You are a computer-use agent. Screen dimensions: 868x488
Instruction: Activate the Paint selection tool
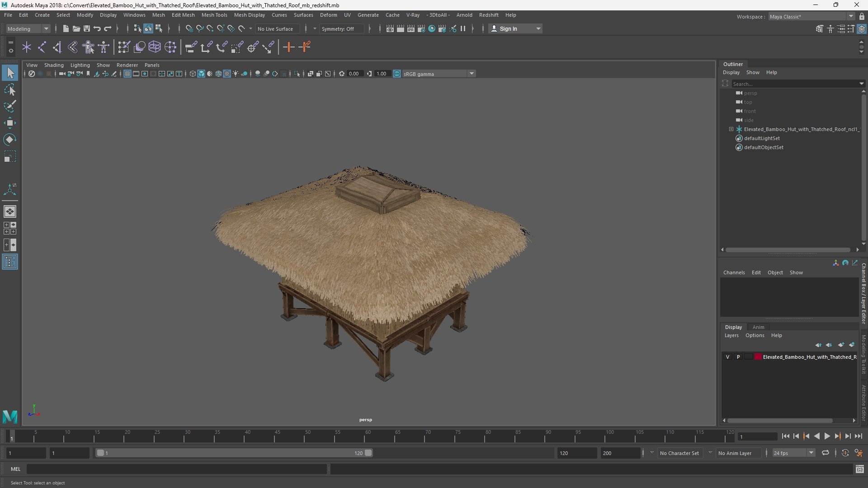pyautogui.click(x=10, y=106)
